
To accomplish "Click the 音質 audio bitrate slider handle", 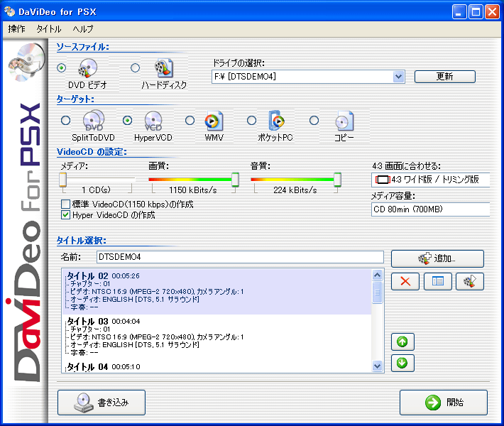I will 337,180.
